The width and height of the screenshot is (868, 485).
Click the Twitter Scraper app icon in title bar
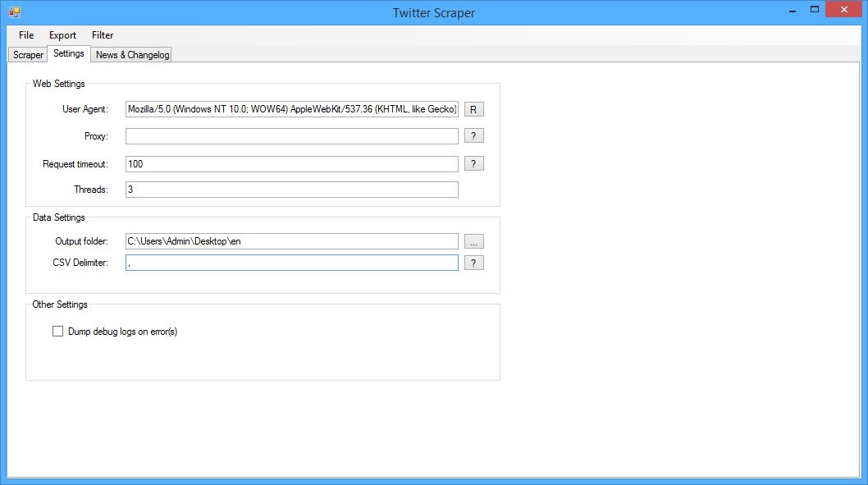pos(15,12)
